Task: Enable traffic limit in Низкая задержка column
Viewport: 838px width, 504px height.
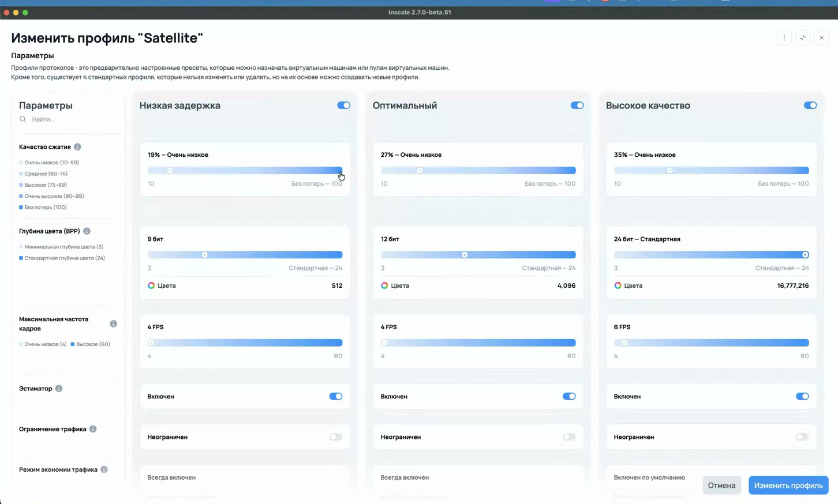Action: 335,437
